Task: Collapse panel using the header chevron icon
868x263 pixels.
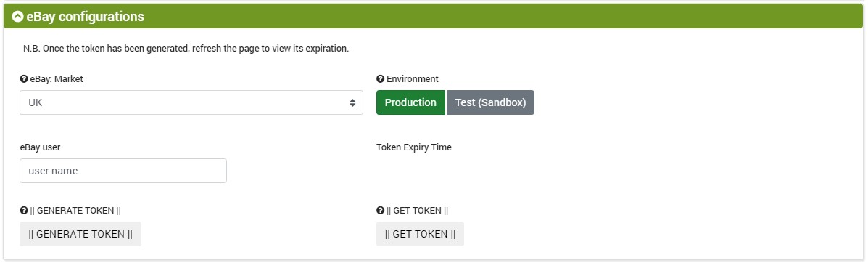Action: [x=17, y=17]
